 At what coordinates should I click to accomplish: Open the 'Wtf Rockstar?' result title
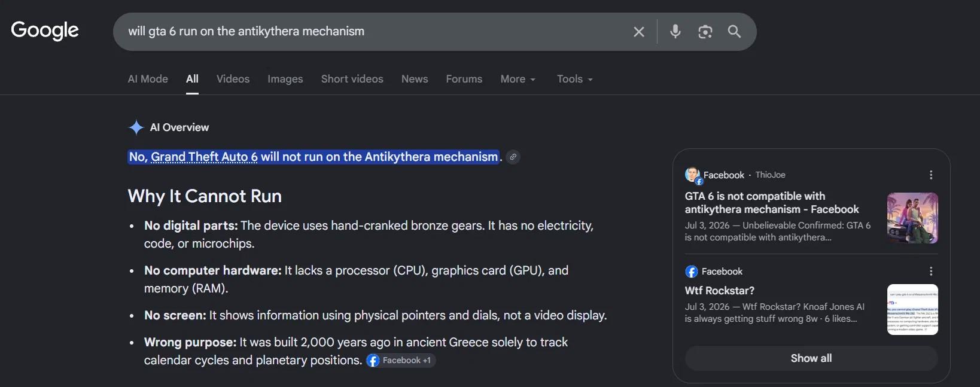pos(720,291)
